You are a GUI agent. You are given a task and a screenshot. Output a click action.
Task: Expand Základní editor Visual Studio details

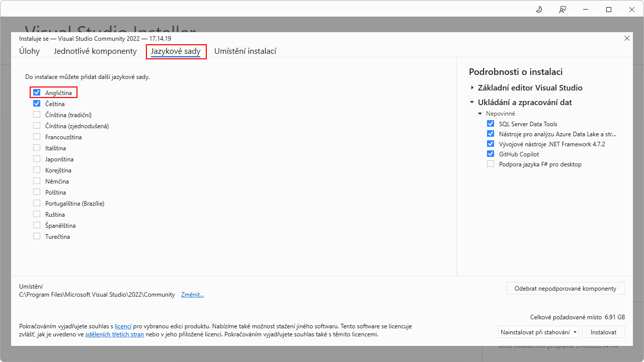471,87
